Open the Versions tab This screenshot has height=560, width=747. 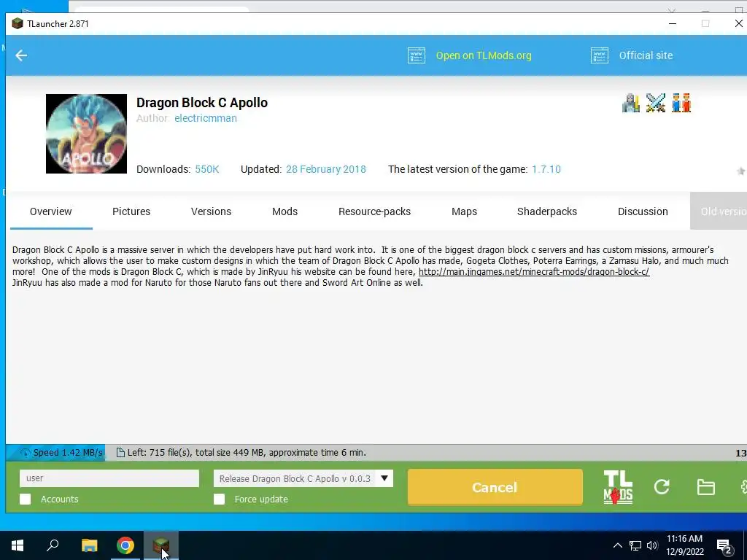tap(211, 211)
